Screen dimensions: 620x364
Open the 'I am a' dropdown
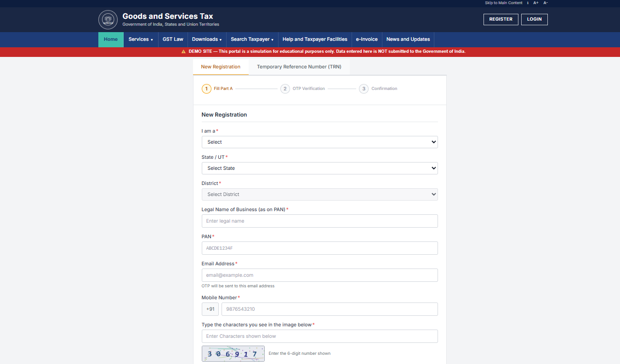pos(319,142)
